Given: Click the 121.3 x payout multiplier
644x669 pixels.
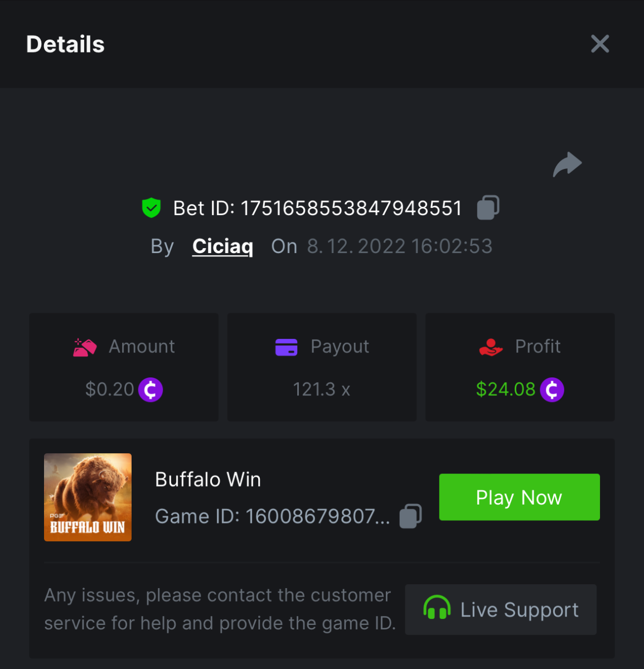Looking at the screenshot, I should 321,389.
